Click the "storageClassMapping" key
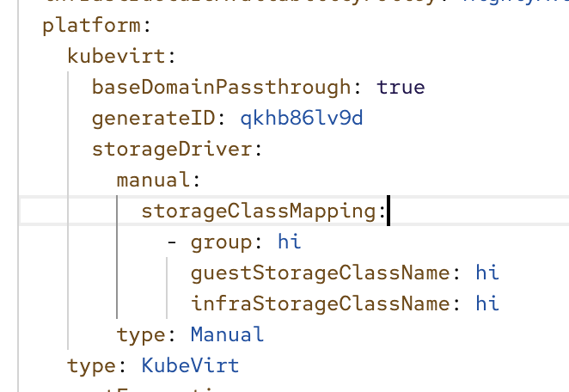 click(258, 211)
